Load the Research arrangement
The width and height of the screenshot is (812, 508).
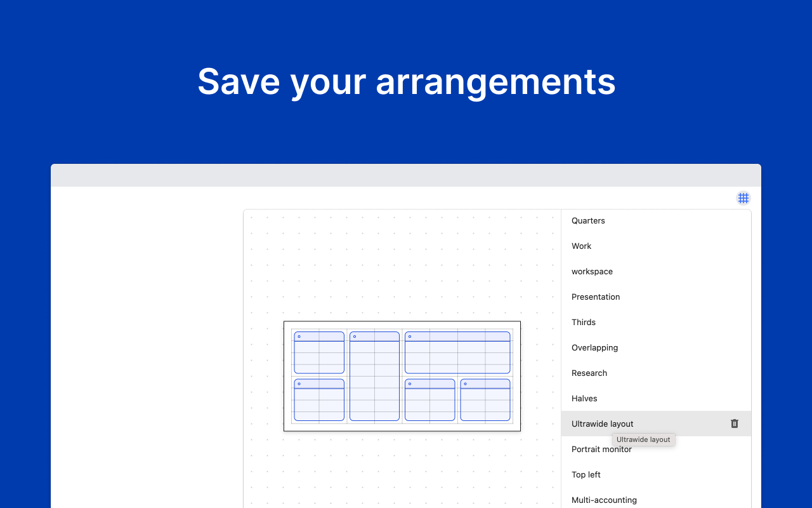[x=656, y=373]
